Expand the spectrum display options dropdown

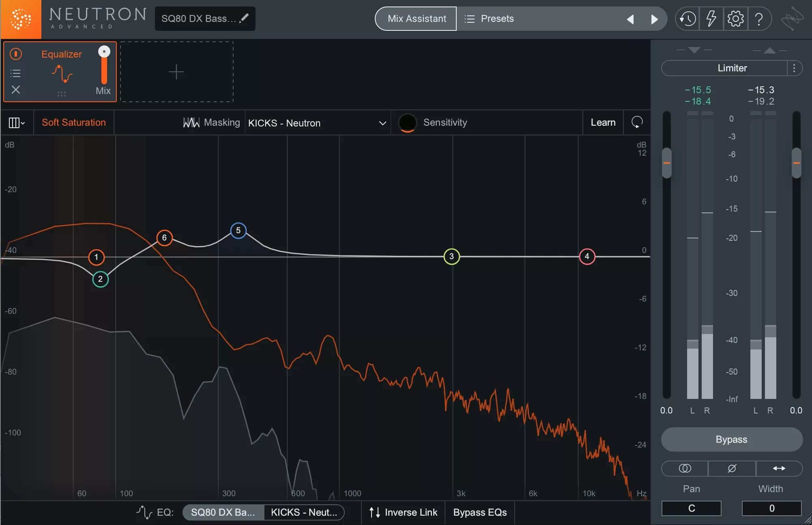click(x=17, y=122)
